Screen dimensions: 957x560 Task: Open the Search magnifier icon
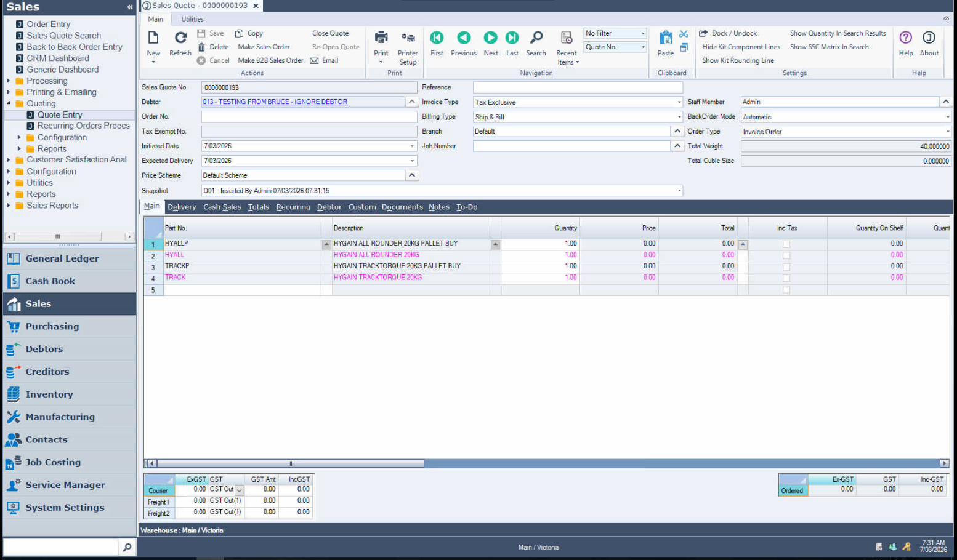536,38
